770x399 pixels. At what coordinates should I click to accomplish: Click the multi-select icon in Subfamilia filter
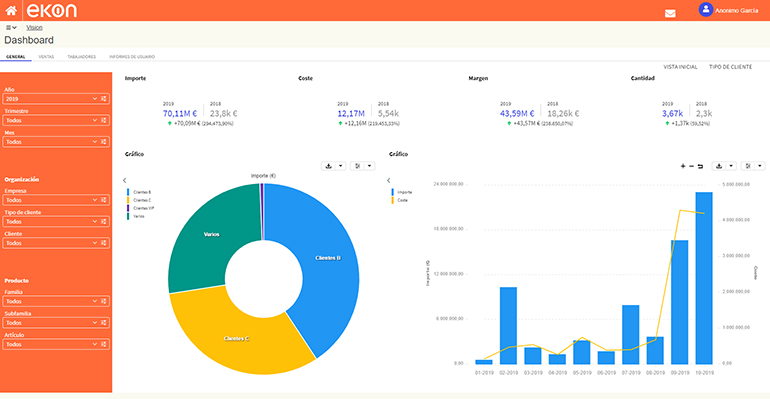(104, 323)
